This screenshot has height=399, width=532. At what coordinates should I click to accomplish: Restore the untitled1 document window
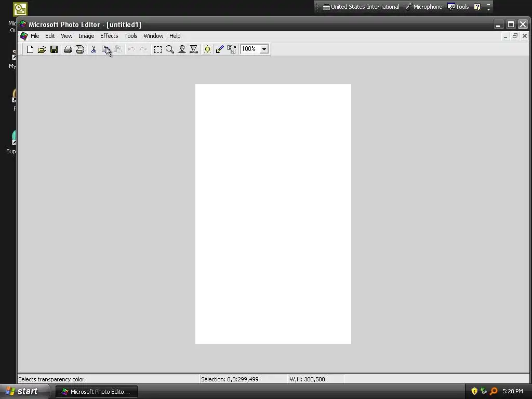515,36
